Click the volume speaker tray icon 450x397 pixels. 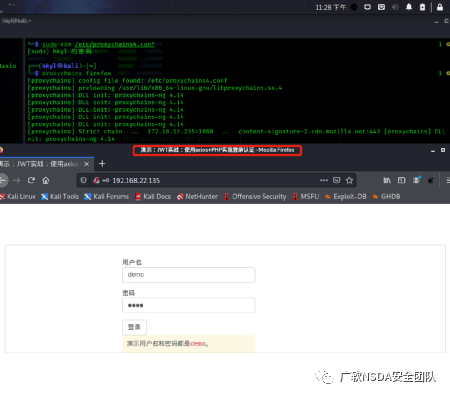(x=395, y=7)
